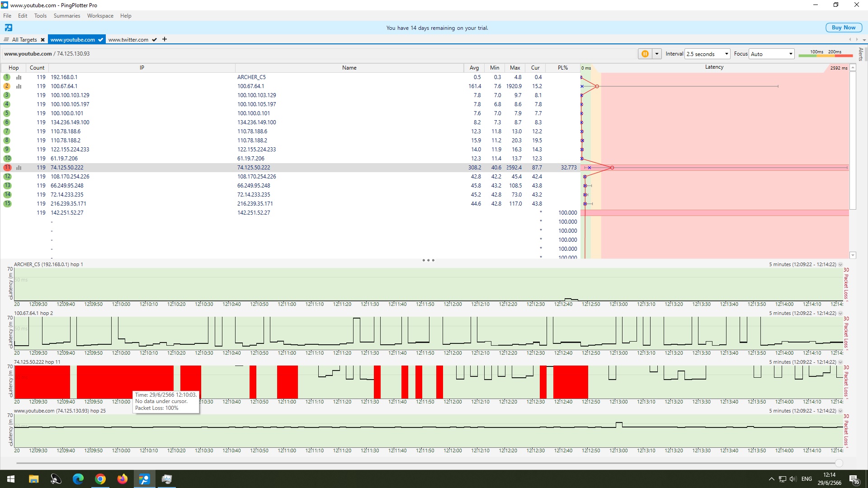Image resolution: width=868 pixels, height=488 pixels.
Task: Open the Summaries menu
Action: pos(66,16)
